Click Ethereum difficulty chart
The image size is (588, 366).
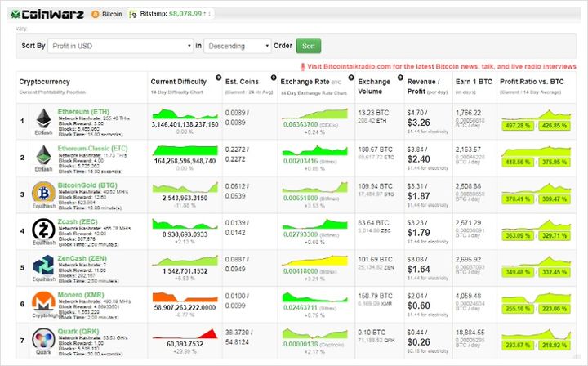click(185, 114)
